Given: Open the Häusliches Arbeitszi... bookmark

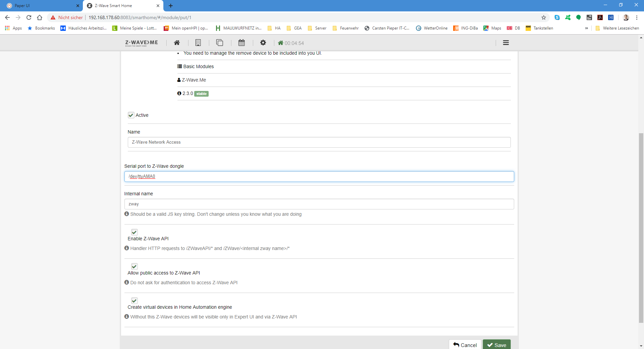Looking at the screenshot, I should 84,28.
